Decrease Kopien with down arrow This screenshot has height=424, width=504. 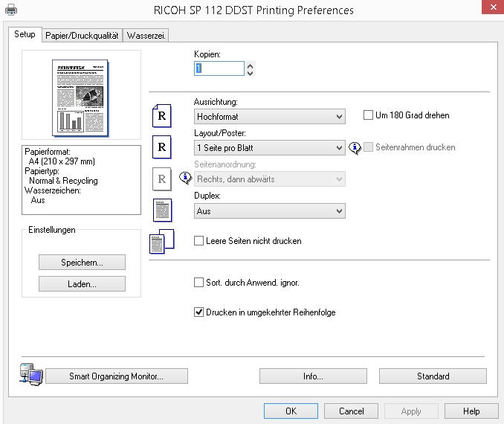250,72
